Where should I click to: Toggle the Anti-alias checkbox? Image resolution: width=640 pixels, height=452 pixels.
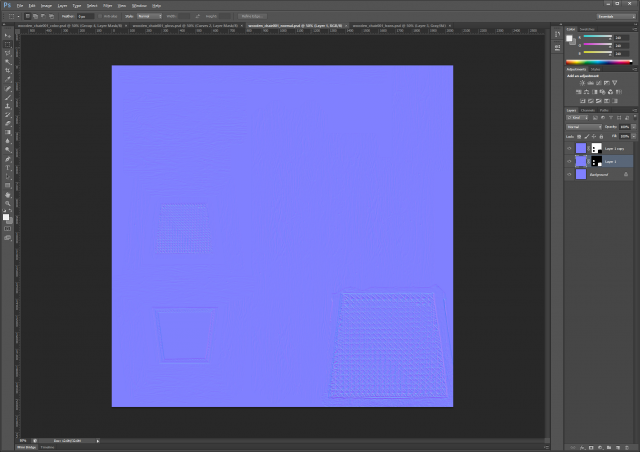click(100, 16)
